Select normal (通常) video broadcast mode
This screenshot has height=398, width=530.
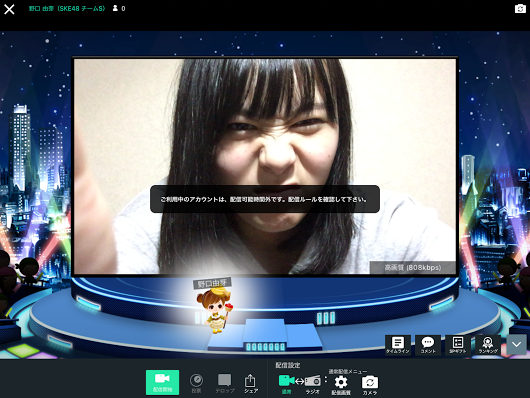pos(286,384)
